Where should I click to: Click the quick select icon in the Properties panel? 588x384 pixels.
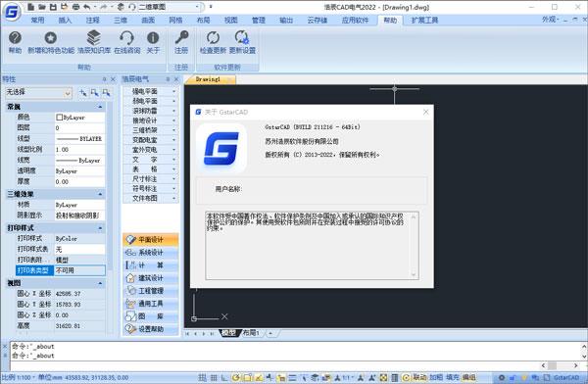pyautogui.click(x=107, y=93)
